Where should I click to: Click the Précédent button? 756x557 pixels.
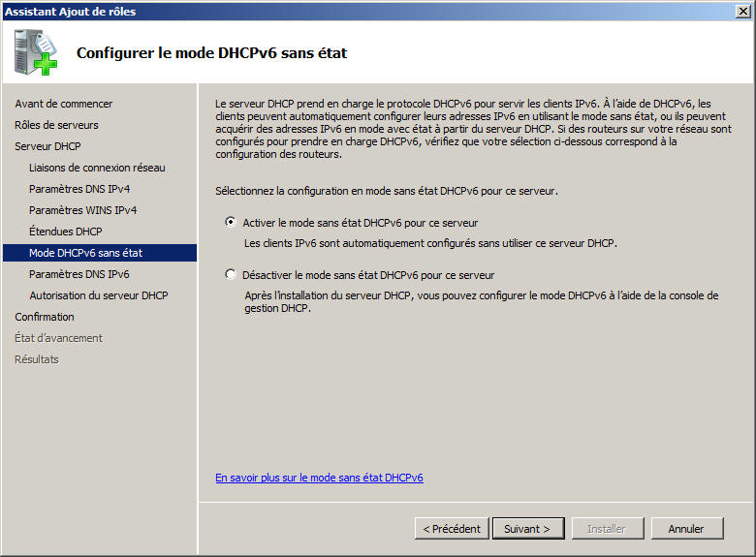pos(451,529)
